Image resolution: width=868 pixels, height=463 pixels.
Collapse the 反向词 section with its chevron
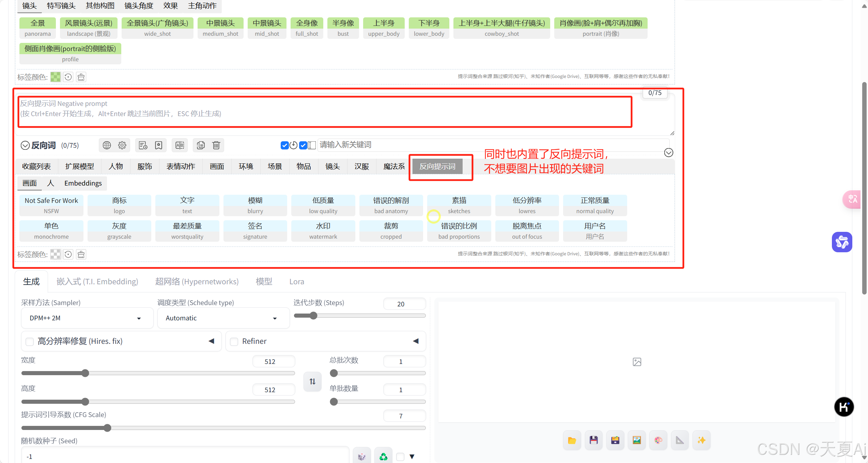(x=25, y=145)
